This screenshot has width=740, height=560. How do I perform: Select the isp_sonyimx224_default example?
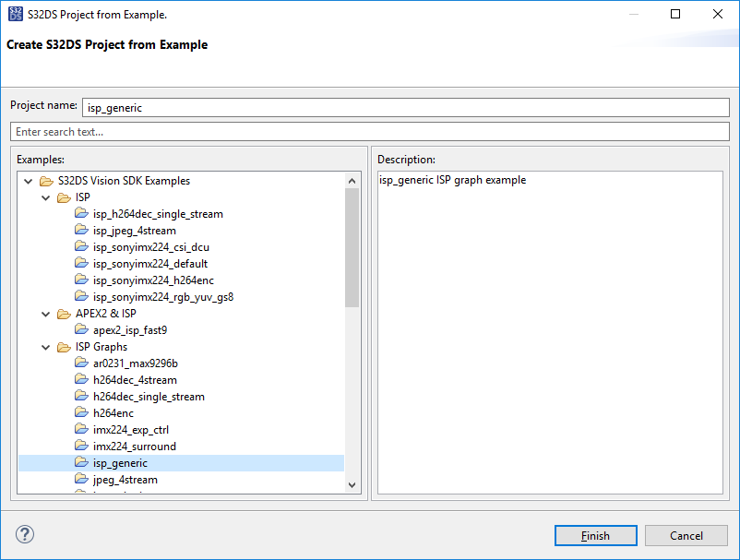coord(150,264)
